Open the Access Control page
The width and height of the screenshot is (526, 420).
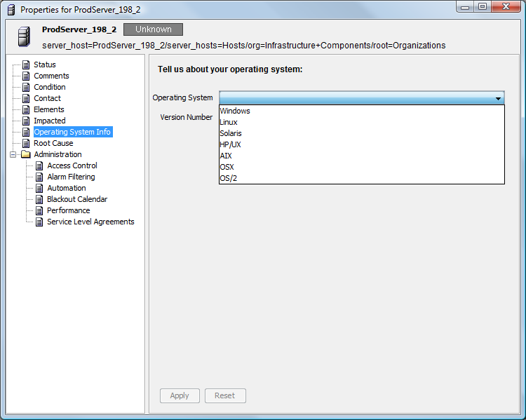coord(72,165)
